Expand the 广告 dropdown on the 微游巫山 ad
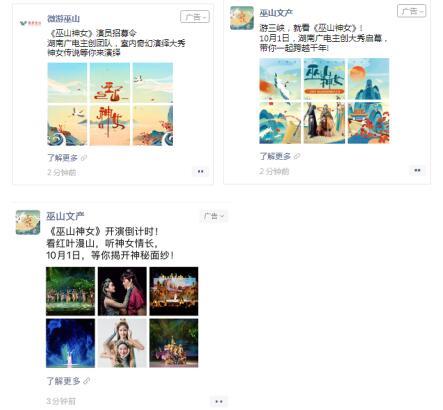This screenshot has height=410, width=443. click(195, 17)
